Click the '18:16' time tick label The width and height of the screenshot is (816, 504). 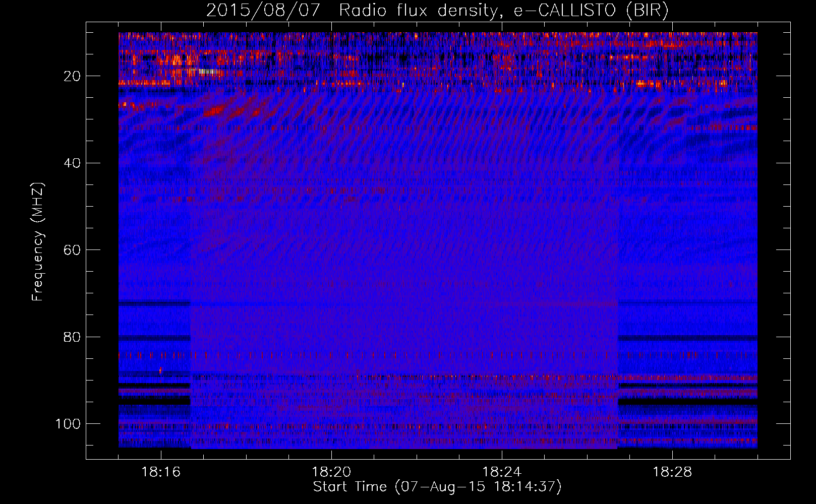(161, 472)
